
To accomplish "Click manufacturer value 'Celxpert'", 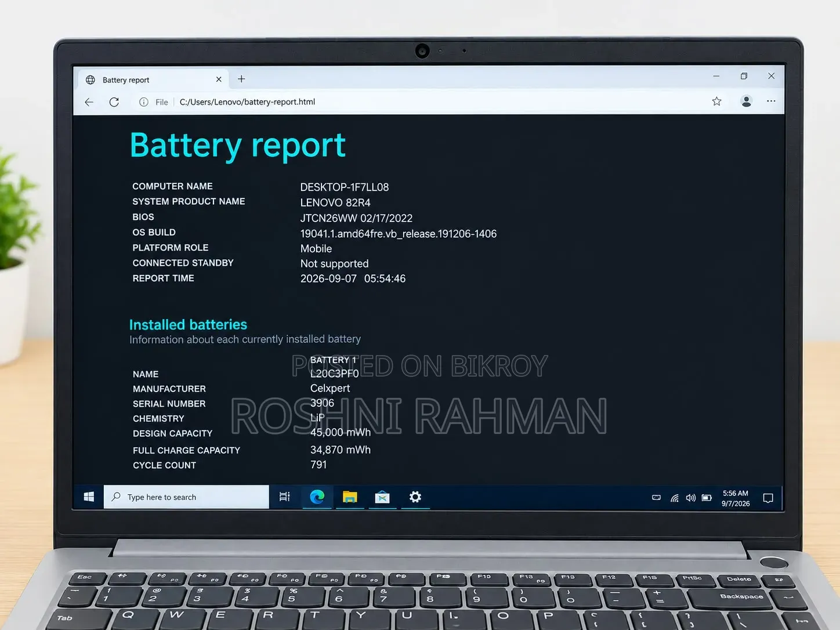I will 330,389.
